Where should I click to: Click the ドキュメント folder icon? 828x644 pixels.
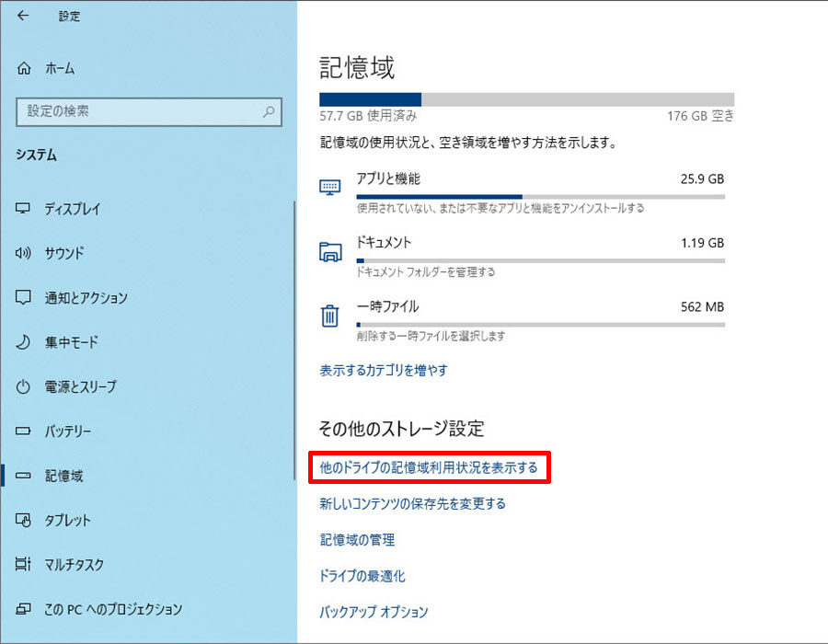tap(329, 252)
